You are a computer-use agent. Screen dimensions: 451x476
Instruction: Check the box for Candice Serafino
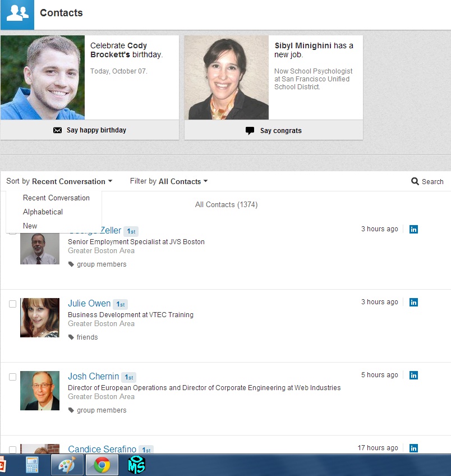(12, 450)
